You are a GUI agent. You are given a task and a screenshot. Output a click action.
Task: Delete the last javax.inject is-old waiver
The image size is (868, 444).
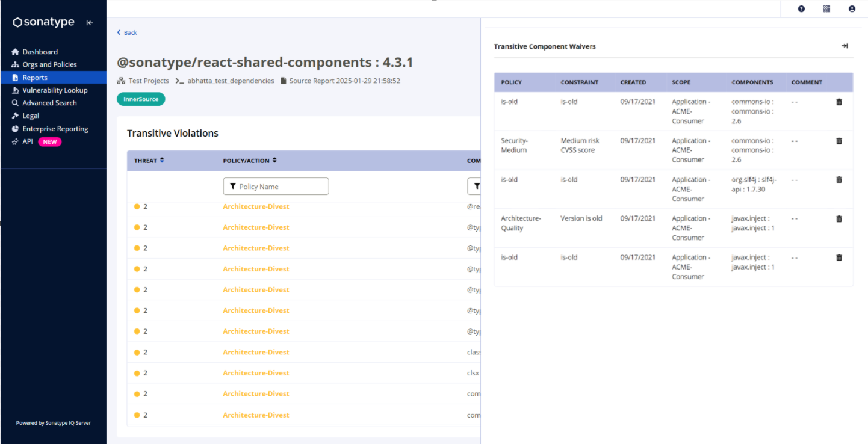coord(839,257)
